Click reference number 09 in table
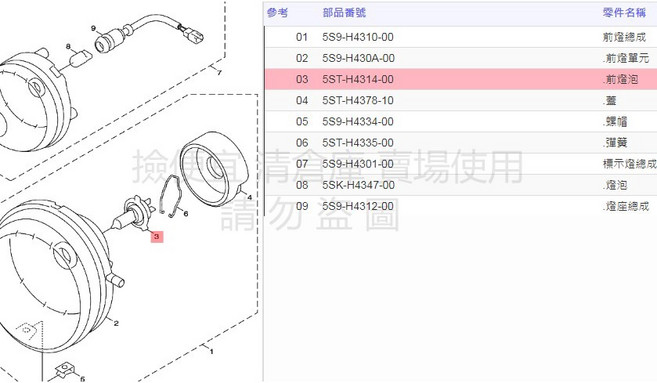 (302, 206)
